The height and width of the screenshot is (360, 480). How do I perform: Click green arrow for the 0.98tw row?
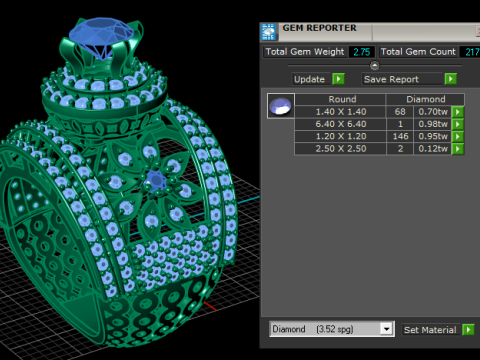tap(458, 124)
